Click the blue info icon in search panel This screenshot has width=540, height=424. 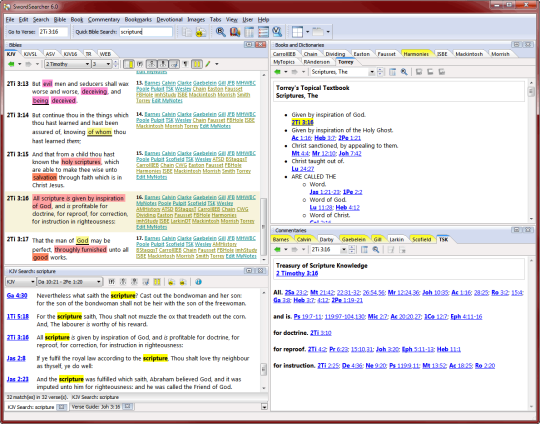click(x=198, y=282)
